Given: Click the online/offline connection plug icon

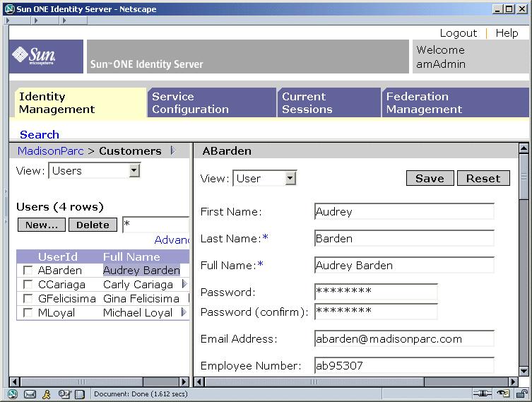Looking at the screenshot, I should (482, 394).
